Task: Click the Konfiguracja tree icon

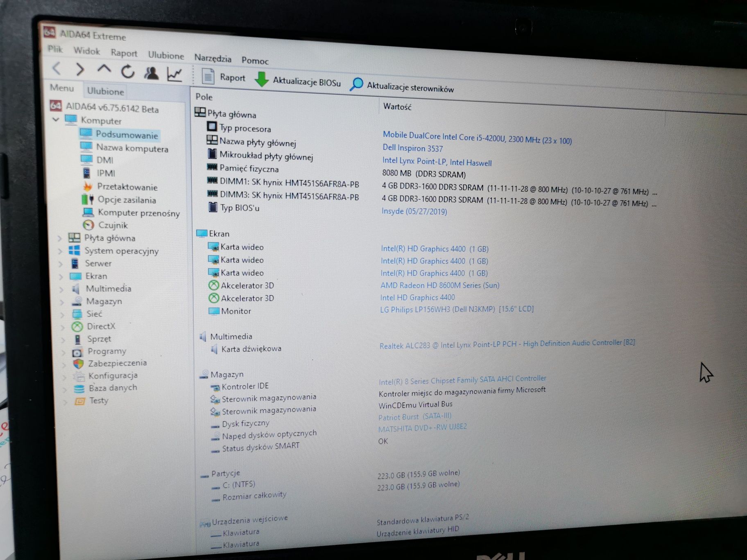Action: click(x=79, y=376)
